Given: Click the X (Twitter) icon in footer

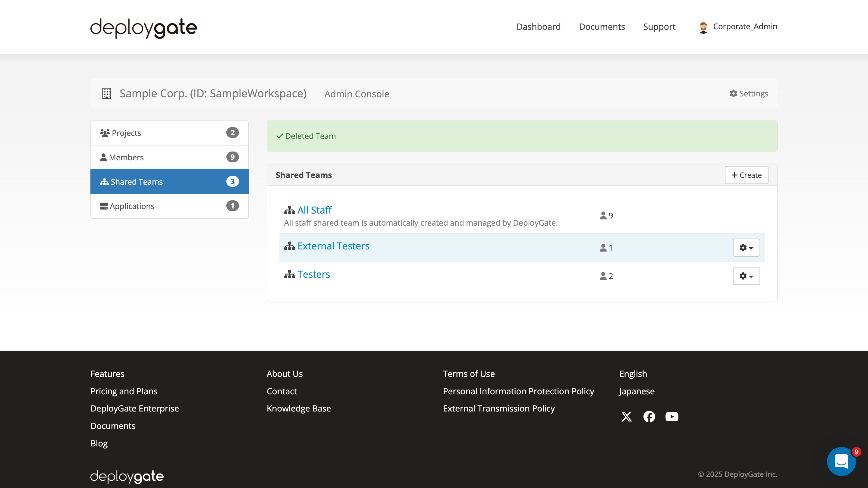Looking at the screenshot, I should coord(626,417).
